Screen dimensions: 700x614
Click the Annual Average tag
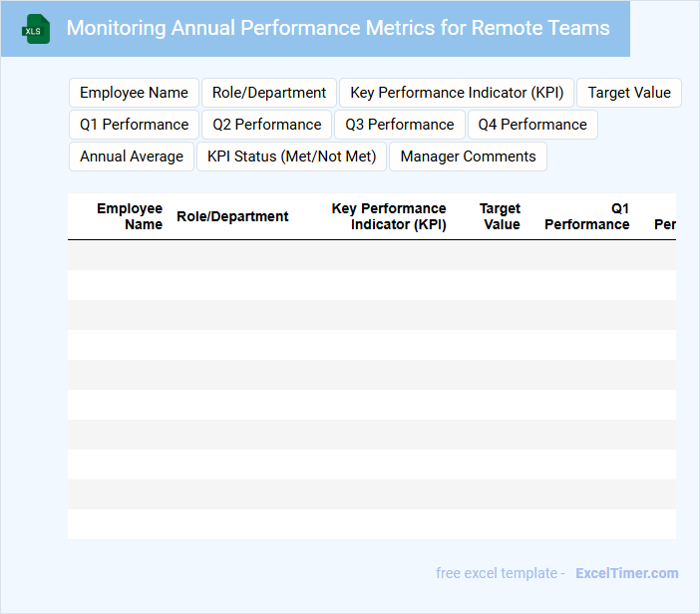coord(132,156)
